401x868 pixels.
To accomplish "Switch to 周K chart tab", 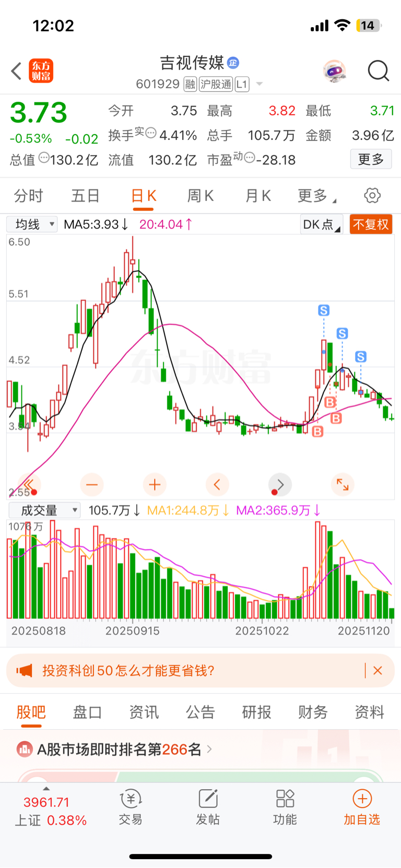I will (200, 196).
